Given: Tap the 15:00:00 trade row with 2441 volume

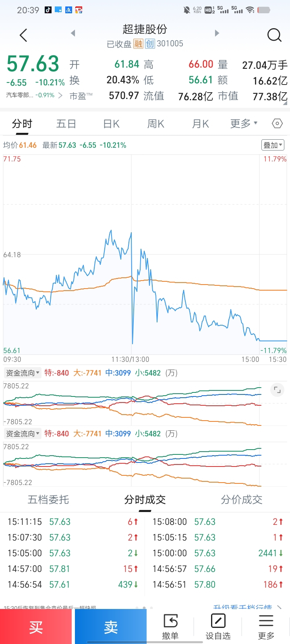Looking at the screenshot, I should tap(217, 553).
